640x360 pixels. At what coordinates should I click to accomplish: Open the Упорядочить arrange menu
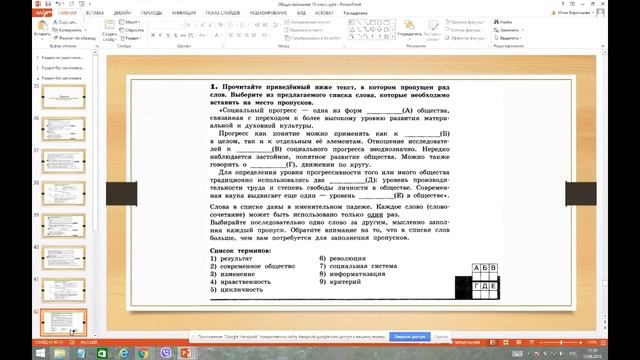point(409,29)
